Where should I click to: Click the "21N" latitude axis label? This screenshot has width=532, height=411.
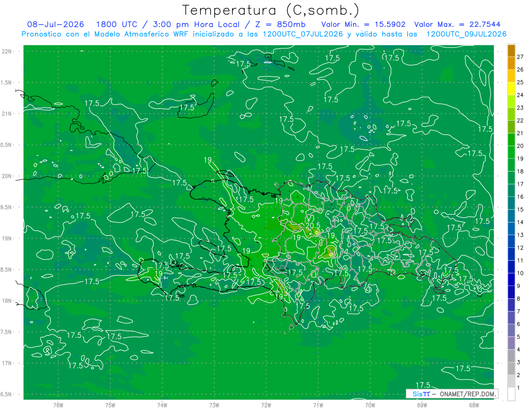tap(6, 114)
